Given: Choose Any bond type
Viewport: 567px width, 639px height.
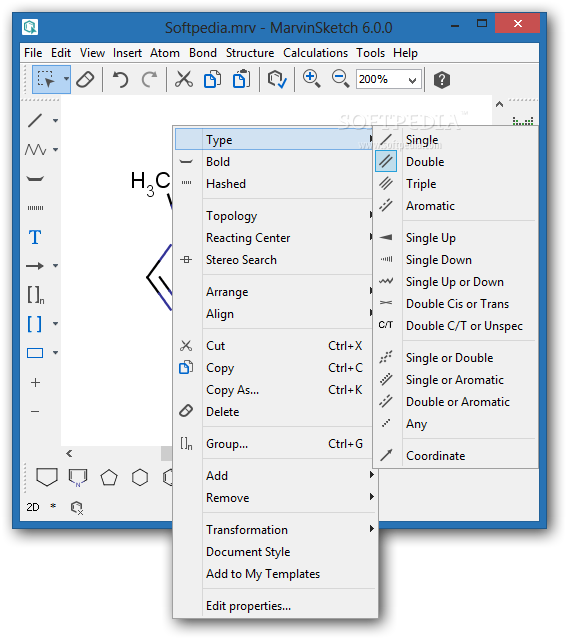Looking at the screenshot, I should tap(456, 424).
